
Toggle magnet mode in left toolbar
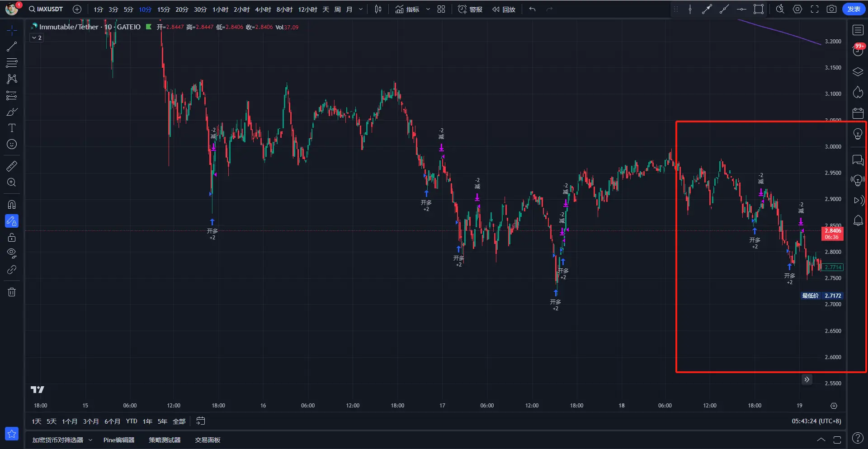point(12,205)
